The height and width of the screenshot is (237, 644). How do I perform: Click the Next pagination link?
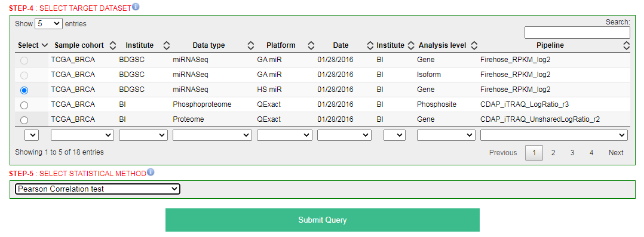click(x=616, y=153)
